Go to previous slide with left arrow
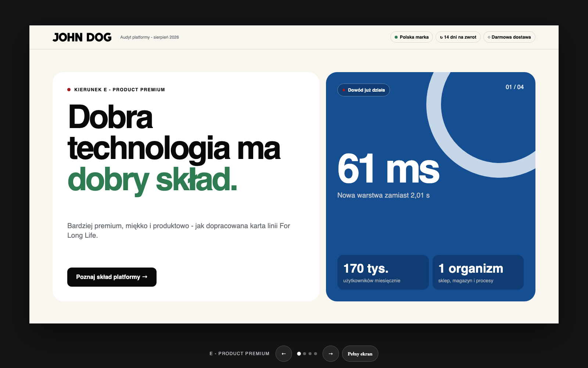The image size is (588, 368). click(x=284, y=354)
